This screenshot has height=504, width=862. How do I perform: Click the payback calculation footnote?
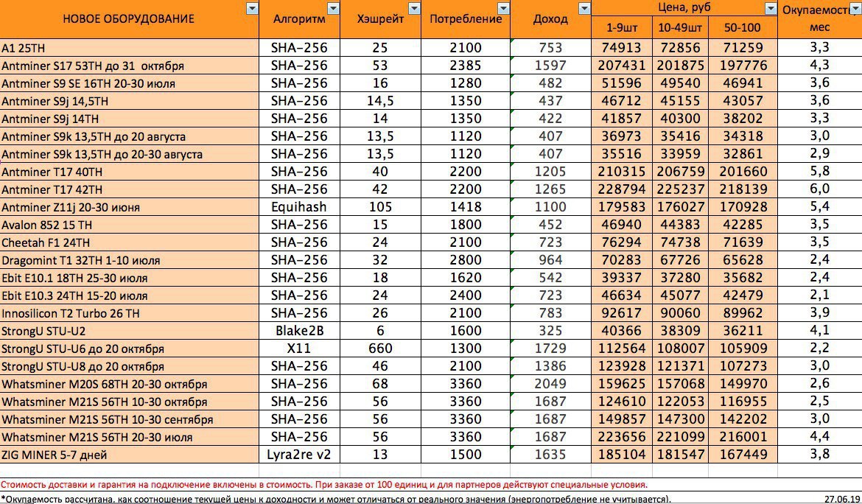336,499
